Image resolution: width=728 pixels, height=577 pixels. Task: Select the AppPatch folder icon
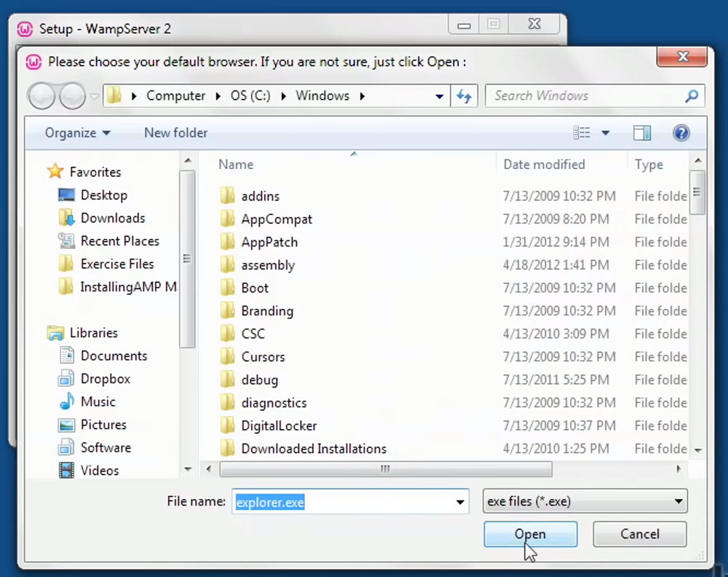(x=227, y=242)
